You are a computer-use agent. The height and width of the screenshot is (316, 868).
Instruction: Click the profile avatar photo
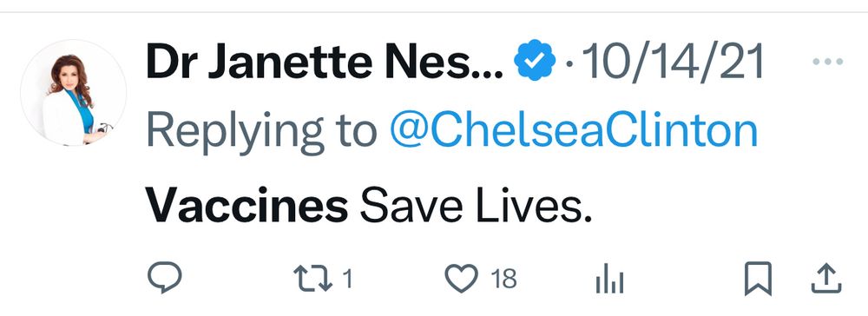click(x=73, y=93)
